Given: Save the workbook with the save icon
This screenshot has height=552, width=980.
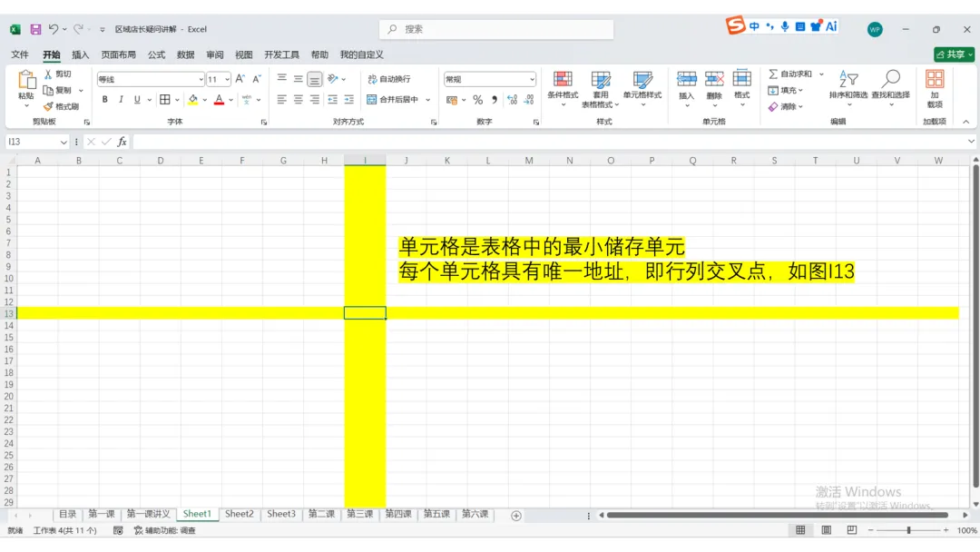Looking at the screenshot, I should 35,29.
